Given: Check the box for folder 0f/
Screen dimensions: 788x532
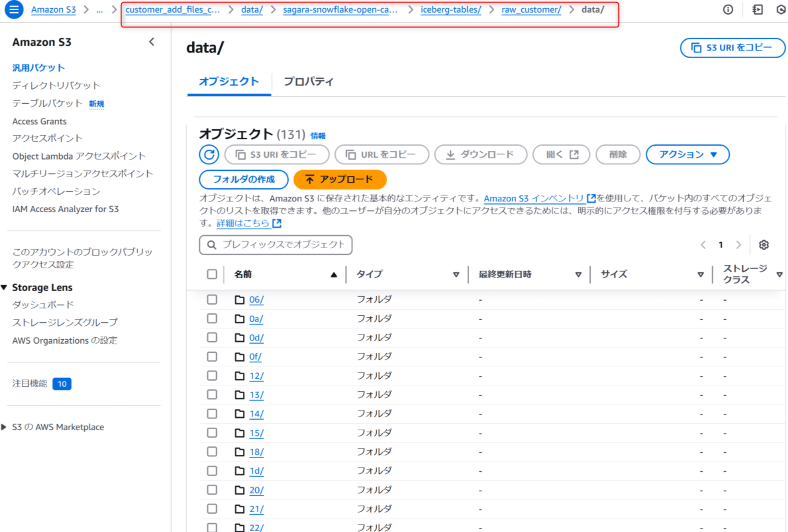Looking at the screenshot, I should (212, 357).
